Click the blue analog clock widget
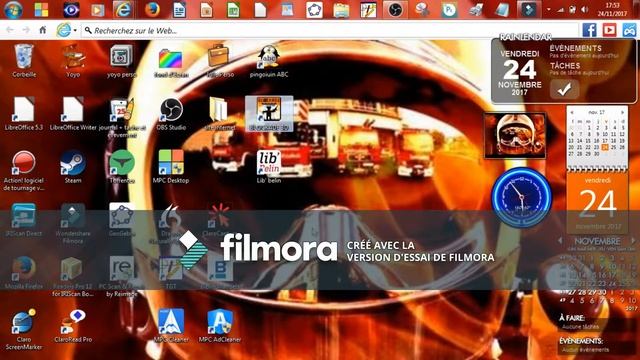640x360 pixels. (x=521, y=197)
